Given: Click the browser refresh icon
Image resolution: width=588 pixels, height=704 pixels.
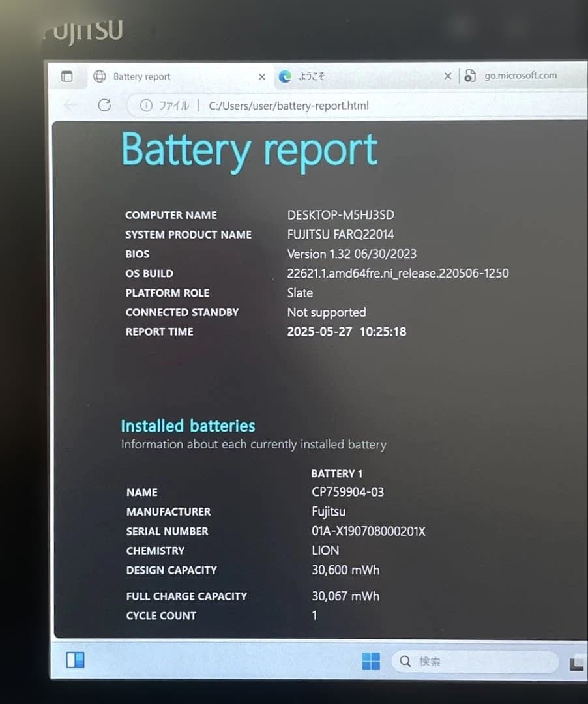Looking at the screenshot, I should (x=104, y=105).
